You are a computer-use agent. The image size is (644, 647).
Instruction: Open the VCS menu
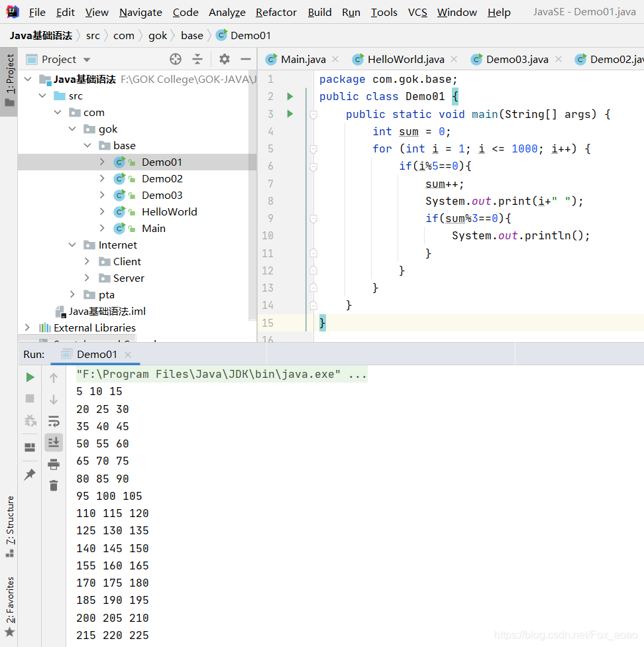tap(417, 13)
